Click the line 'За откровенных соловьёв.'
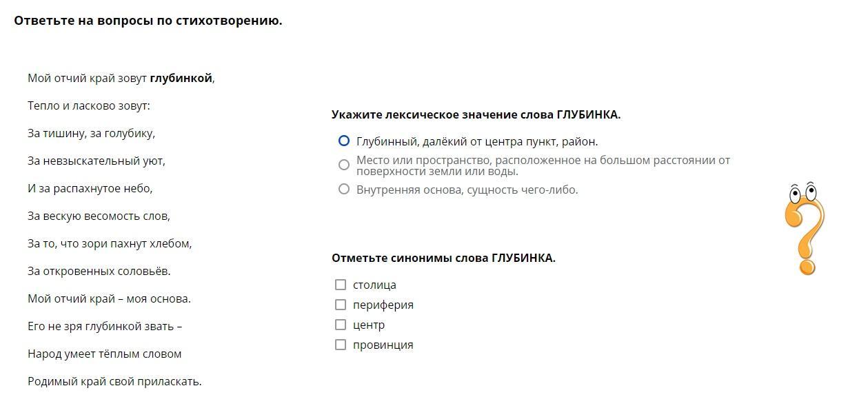This screenshot has width=868, height=397. tap(99, 272)
